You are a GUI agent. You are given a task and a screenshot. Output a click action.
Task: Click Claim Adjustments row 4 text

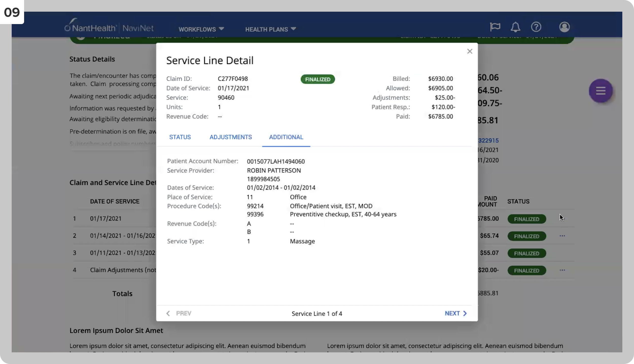[123, 270]
